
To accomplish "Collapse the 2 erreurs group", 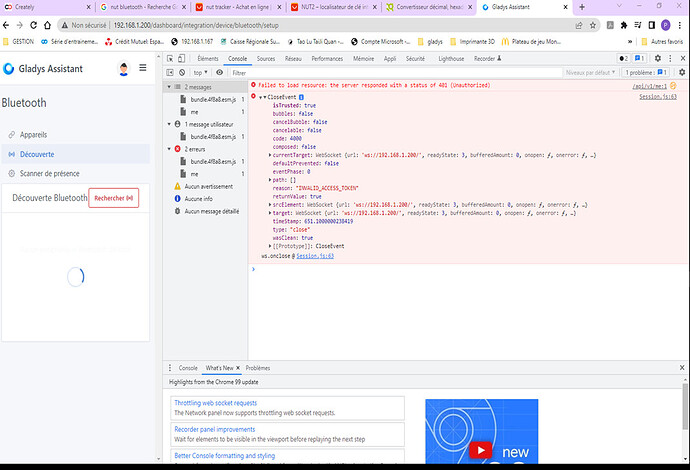I will coord(169,149).
